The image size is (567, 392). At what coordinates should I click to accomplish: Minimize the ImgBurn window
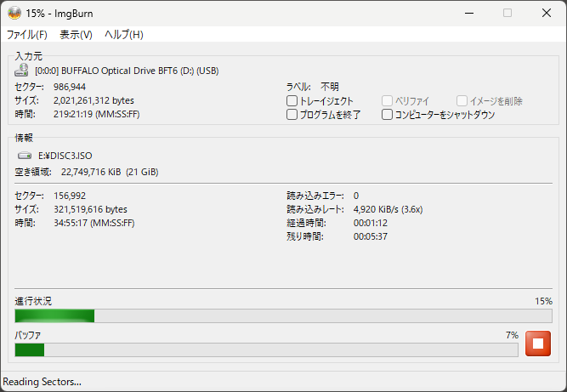469,13
